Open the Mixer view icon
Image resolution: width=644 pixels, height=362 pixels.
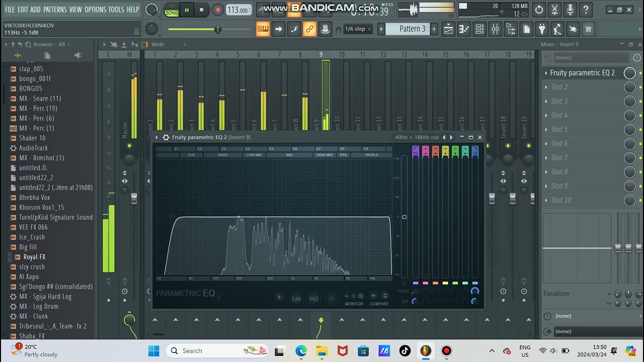pos(495,29)
